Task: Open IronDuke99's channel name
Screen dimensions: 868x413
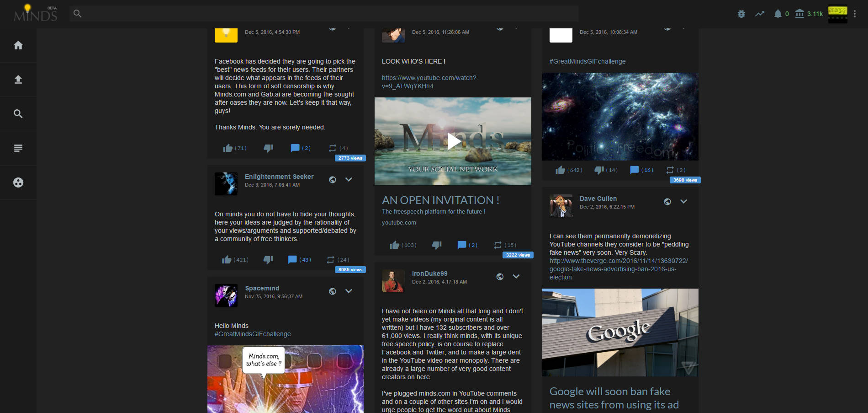Action: (x=429, y=274)
